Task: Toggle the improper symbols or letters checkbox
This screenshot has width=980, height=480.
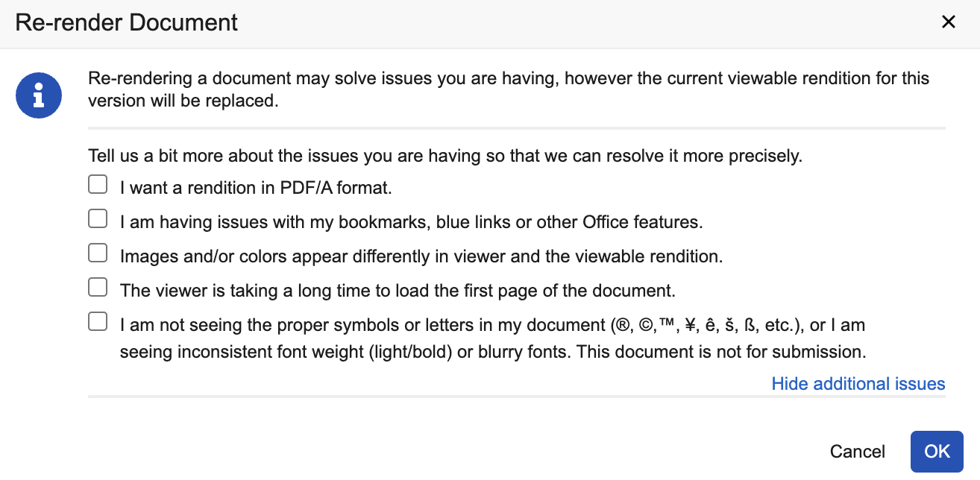Action: click(98, 321)
